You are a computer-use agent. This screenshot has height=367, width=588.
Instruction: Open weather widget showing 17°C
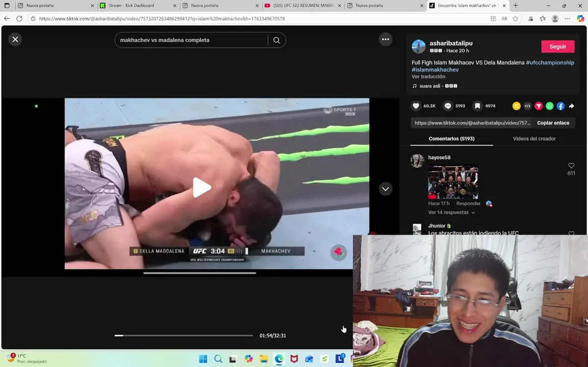pos(26,358)
